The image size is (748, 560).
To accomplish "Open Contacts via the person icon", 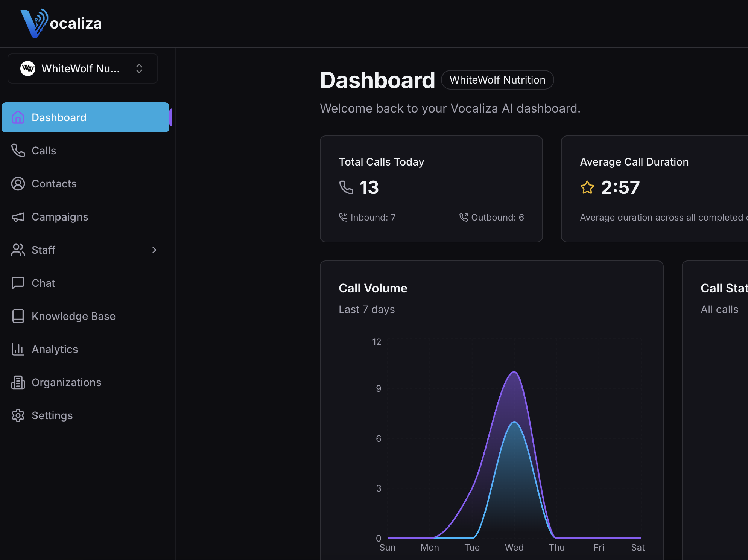I will (18, 183).
